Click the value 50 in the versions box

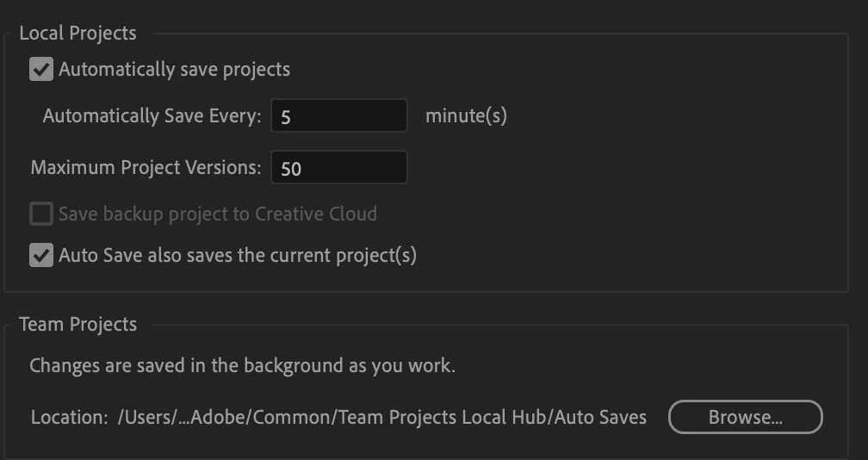tap(291, 169)
